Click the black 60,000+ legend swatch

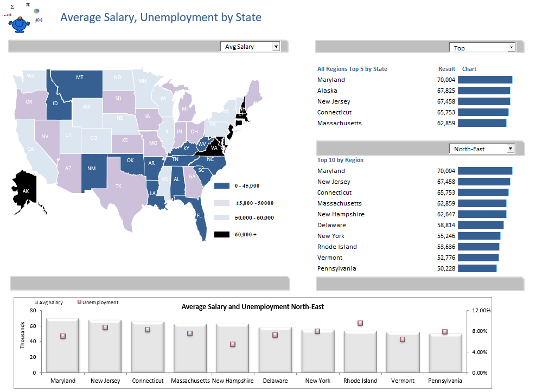pyautogui.click(x=221, y=234)
